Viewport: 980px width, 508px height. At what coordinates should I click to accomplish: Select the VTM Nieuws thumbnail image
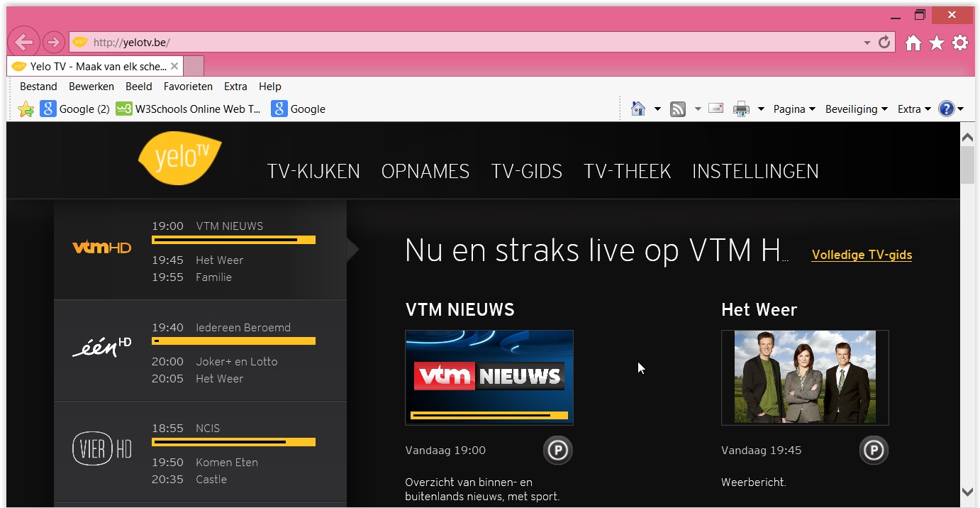[489, 377]
